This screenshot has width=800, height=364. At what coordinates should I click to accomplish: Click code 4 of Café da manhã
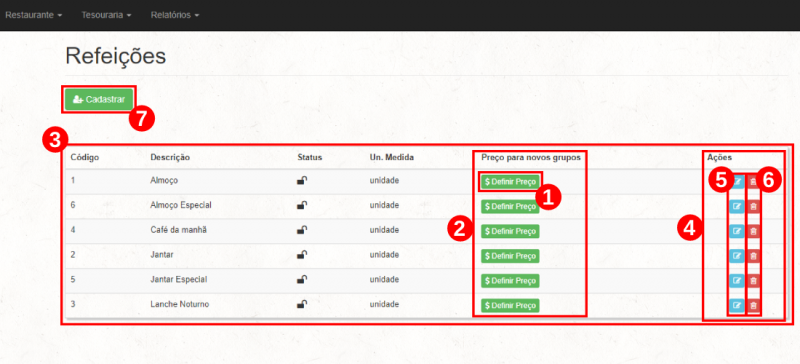73,230
